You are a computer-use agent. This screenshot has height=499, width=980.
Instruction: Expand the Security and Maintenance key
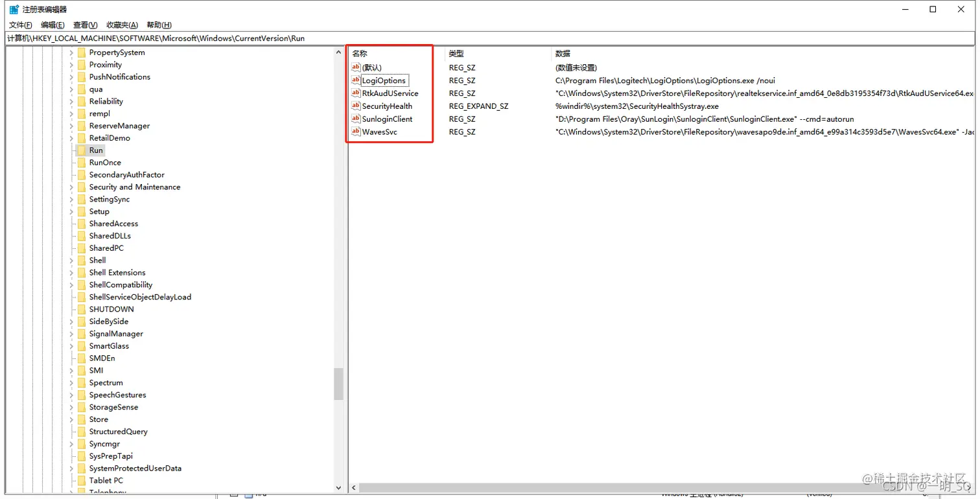71,187
